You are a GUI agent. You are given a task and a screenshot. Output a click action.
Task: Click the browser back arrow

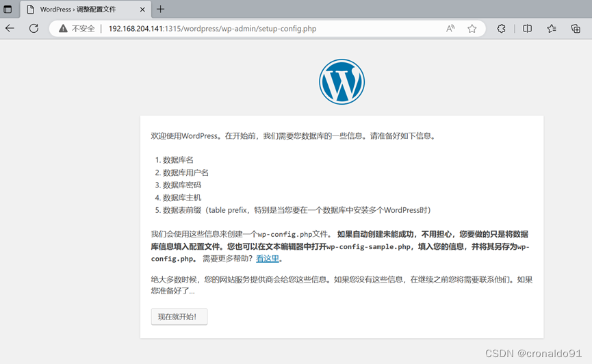tap(10, 28)
